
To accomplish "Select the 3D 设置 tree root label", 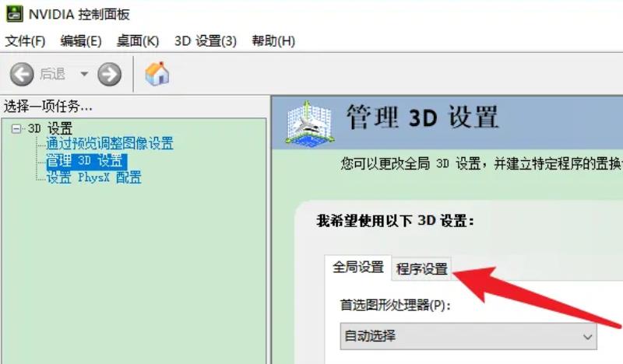I will (50, 128).
